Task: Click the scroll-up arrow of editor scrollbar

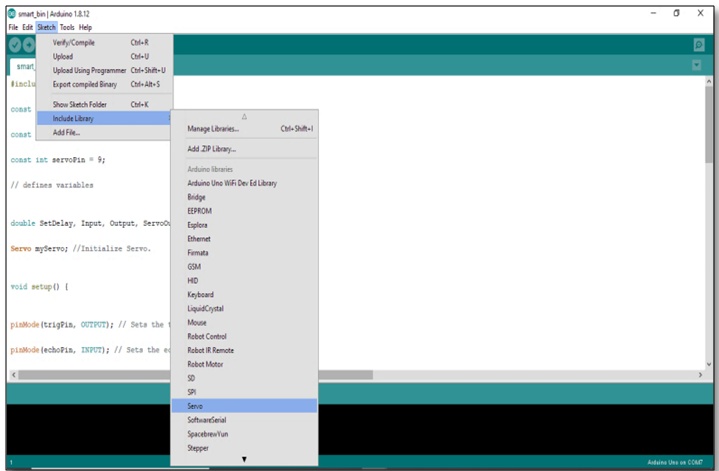Action: [x=709, y=81]
